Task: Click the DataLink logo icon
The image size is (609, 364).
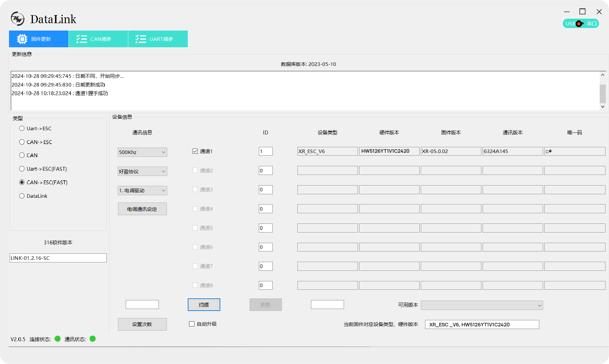Action: tap(17, 19)
